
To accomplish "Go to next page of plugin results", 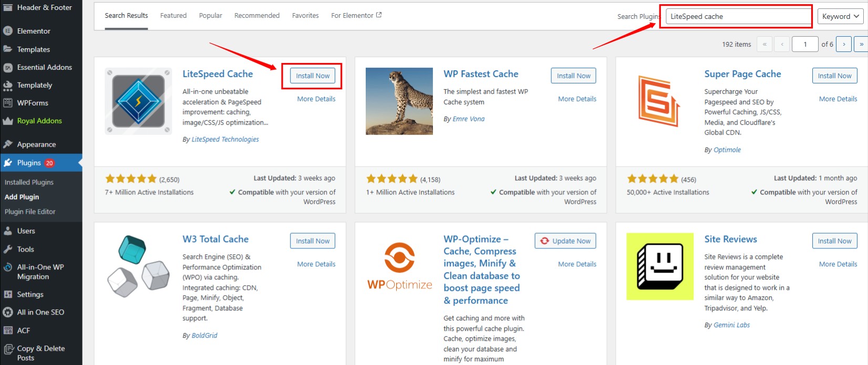I will coord(844,44).
